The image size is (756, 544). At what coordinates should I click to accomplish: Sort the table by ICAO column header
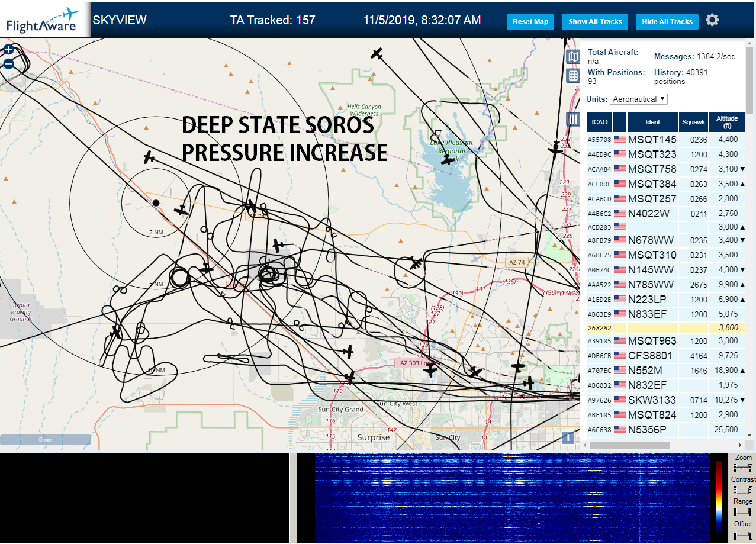pyautogui.click(x=599, y=122)
